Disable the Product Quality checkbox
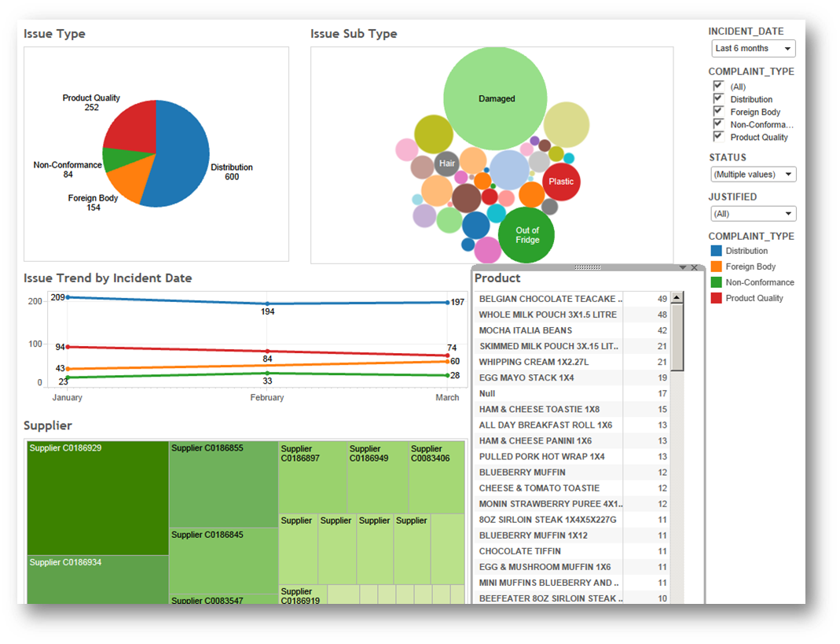The height and width of the screenshot is (644, 840). click(718, 136)
